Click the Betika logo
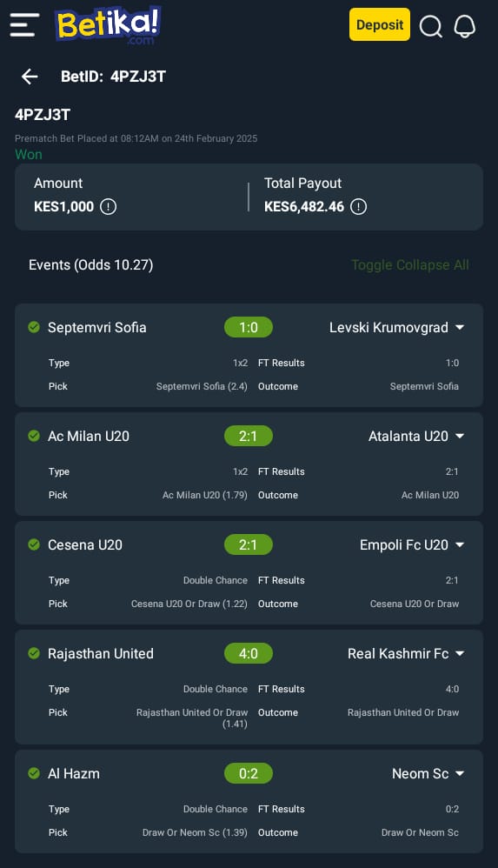The width and height of the screenshot is (498, 868). tap(108, 25)
